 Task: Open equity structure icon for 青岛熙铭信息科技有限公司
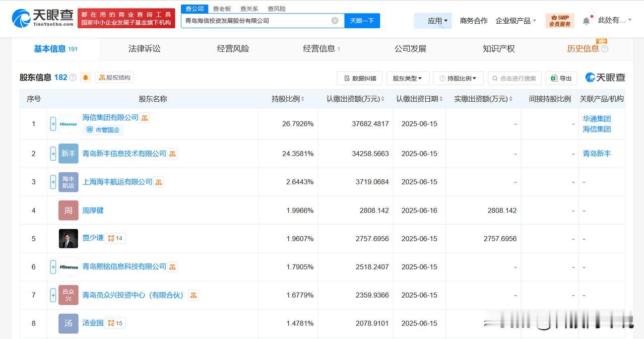(172, 266)
